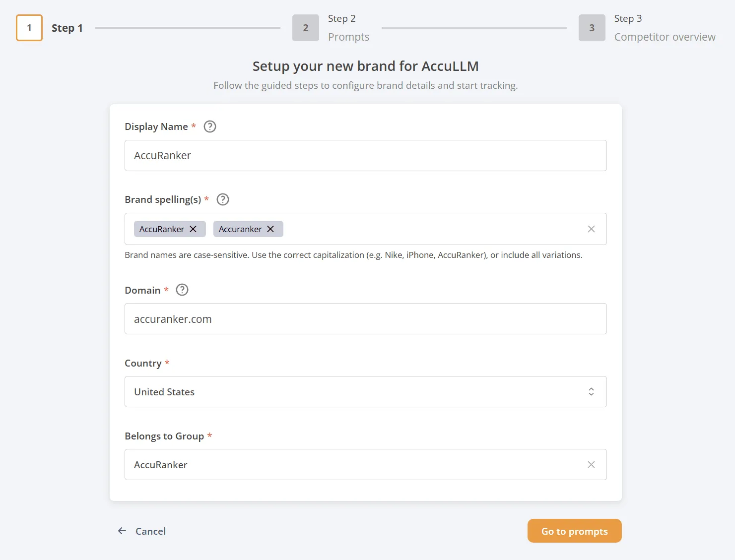Cancel the brand setup

tap(150, 531)
